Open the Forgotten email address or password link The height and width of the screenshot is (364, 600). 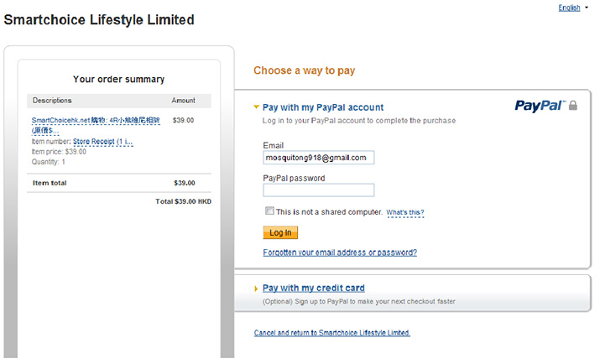coord(340,252)
